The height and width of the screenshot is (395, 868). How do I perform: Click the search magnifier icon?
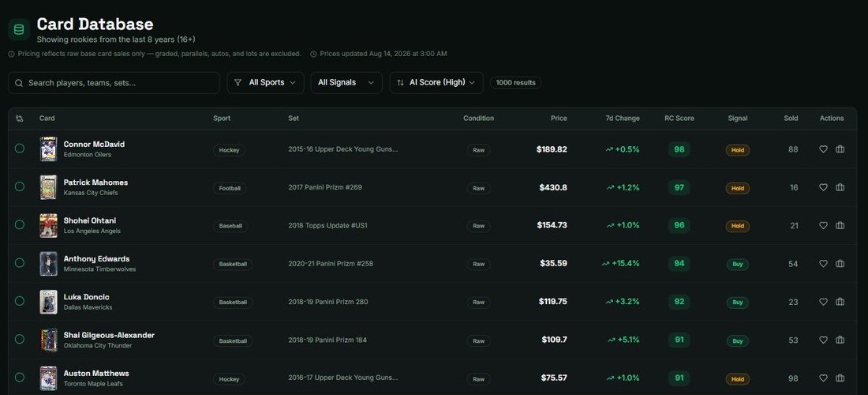click(x=19, y=82)
